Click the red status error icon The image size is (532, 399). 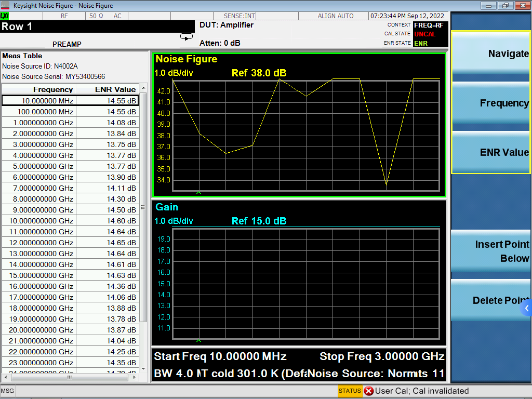[x=368, y=391]
